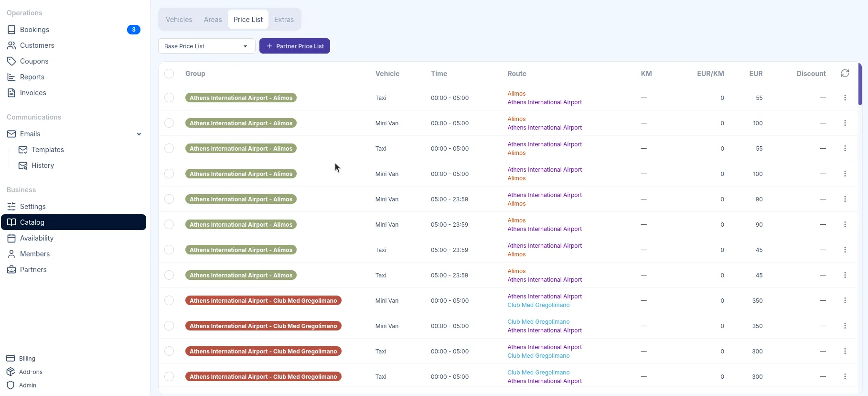Refresh the price list table

coord(845,73)
